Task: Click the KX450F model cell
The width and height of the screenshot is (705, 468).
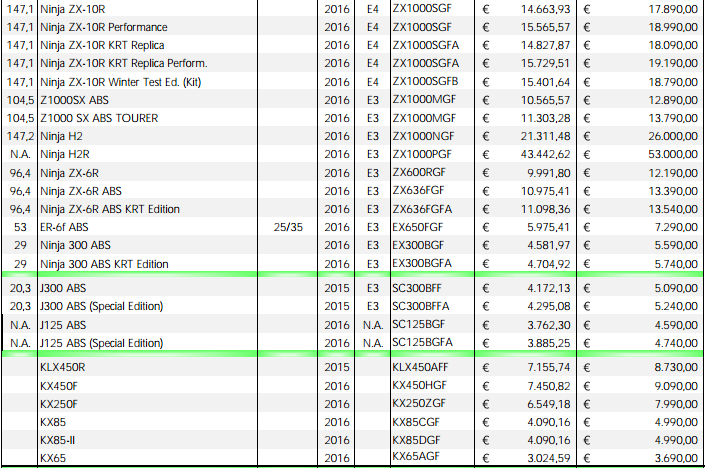Action: click(x=58, y=386)
